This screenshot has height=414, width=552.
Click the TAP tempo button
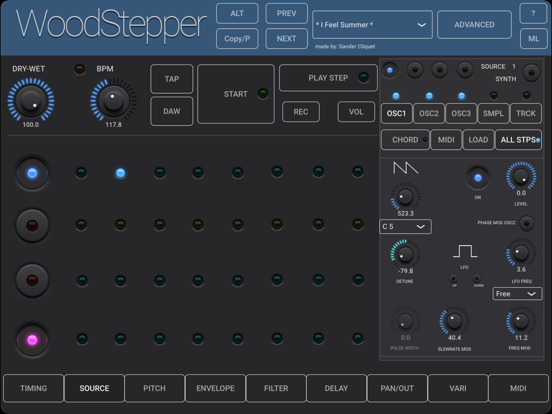coord(172,79)
